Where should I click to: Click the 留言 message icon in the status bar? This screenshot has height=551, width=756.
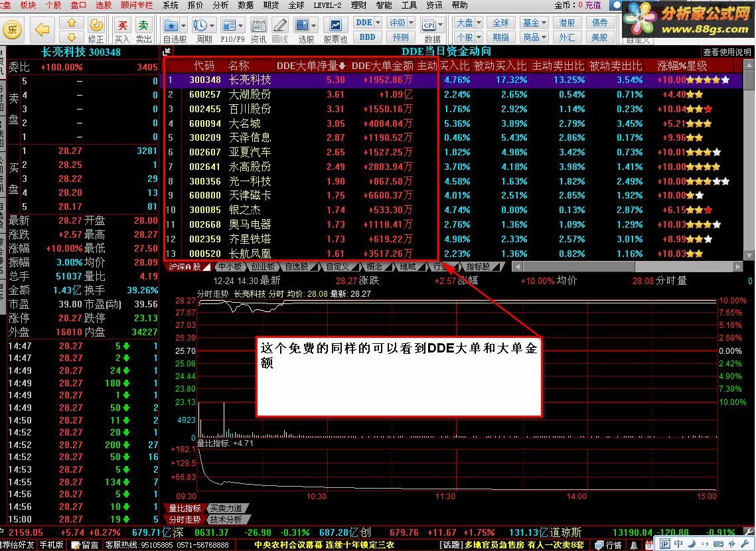click(85, 545)
